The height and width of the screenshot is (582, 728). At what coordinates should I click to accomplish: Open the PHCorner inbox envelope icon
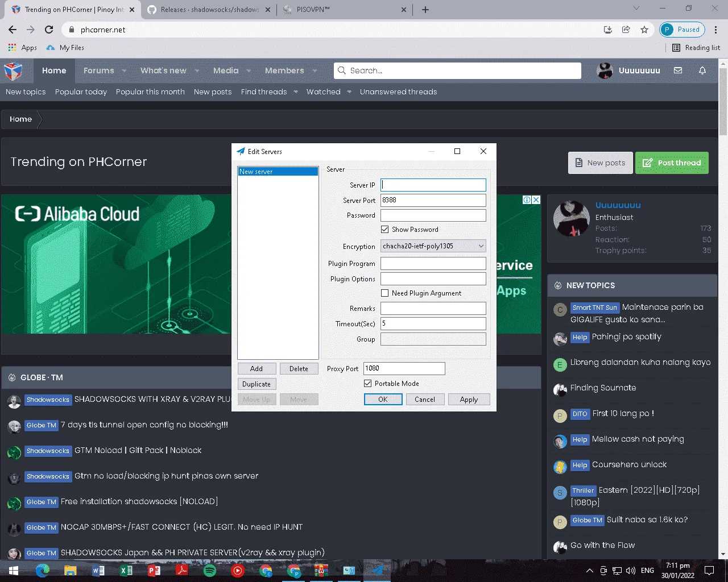(678, 70)
